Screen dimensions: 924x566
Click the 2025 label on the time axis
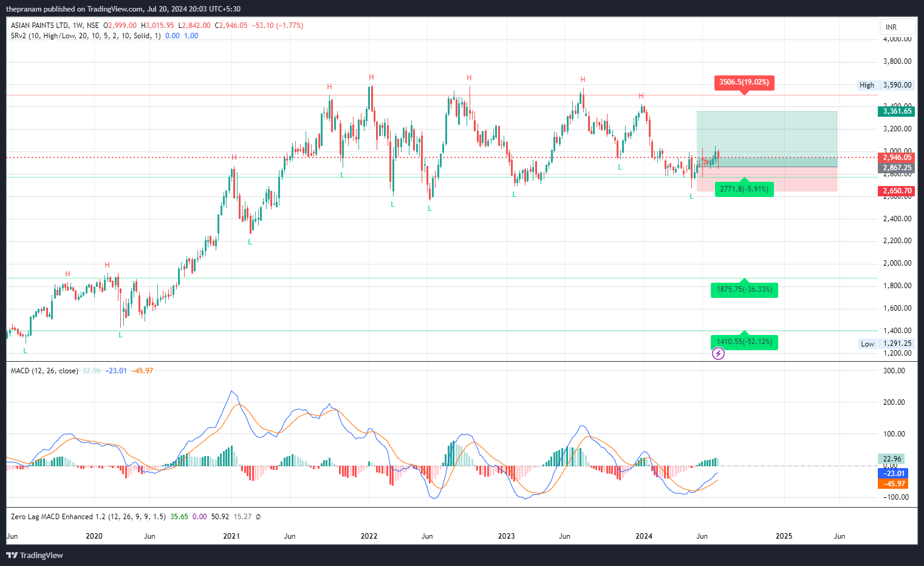pos(784,536)
